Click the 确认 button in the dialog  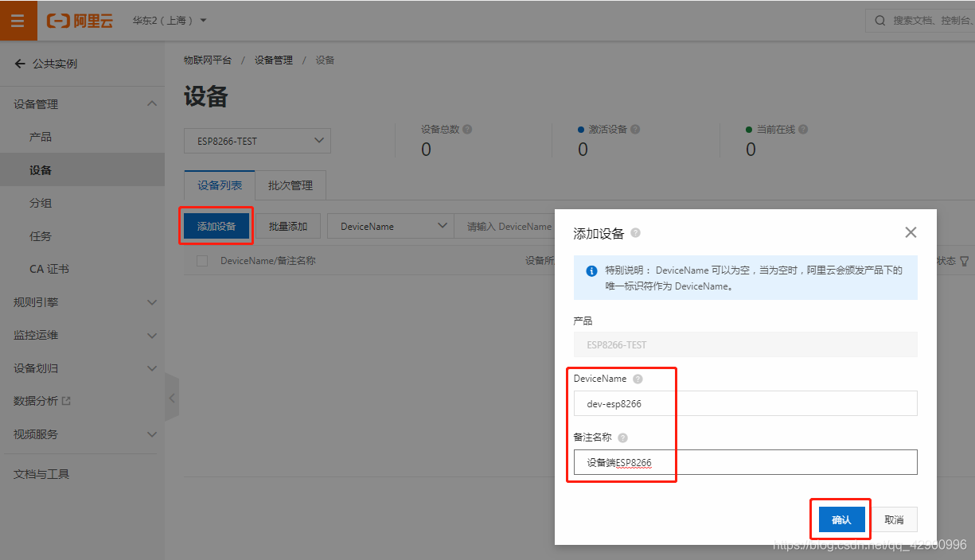pyautogui.click(x=840, y=519)
